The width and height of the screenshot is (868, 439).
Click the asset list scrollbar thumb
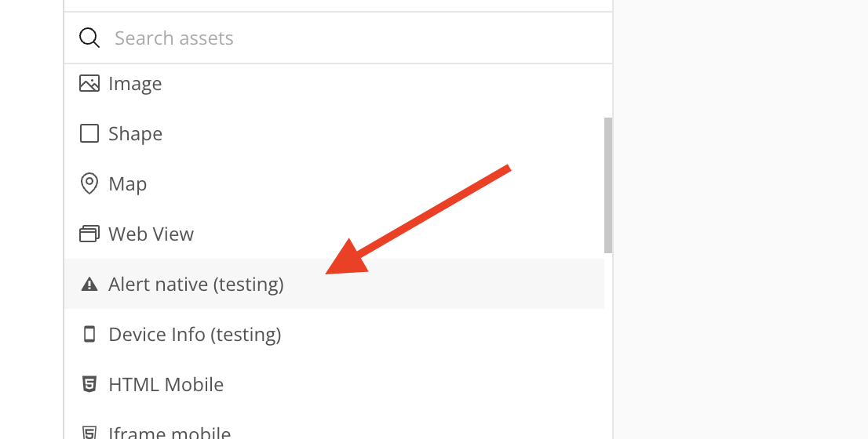point(608,185)
